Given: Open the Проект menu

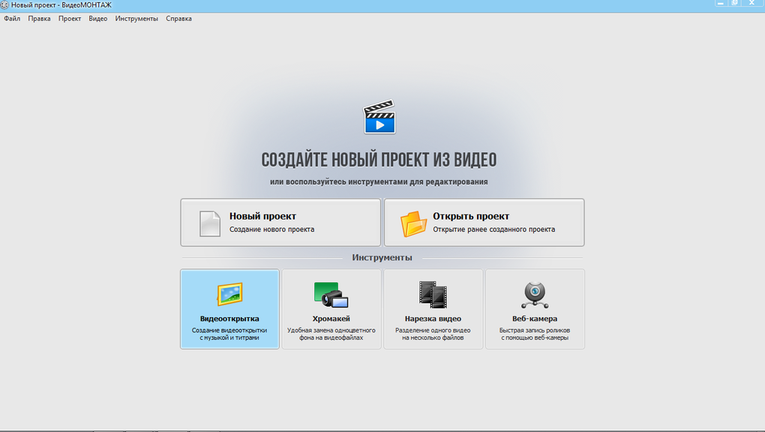Looking at the screenshot, I should (x=70, y=19).
